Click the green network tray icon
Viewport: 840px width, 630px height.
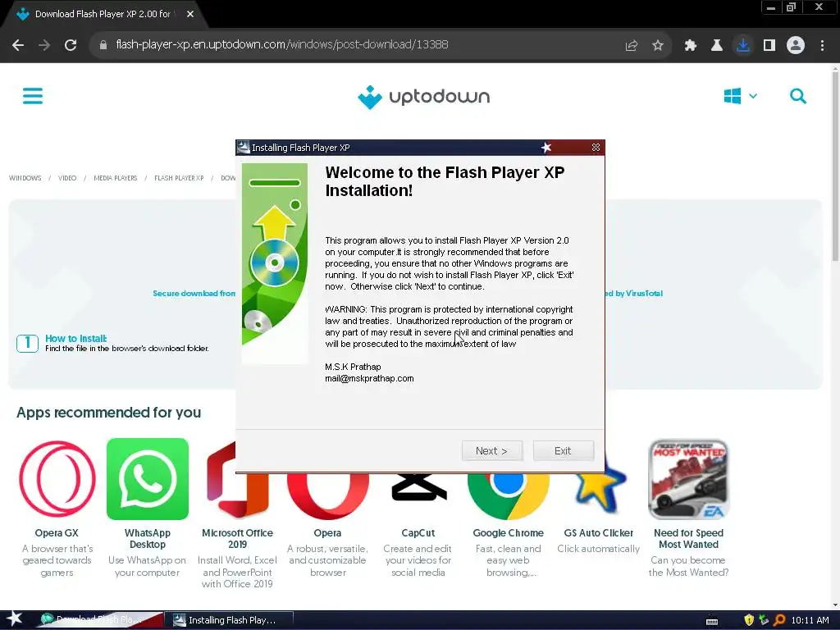click(764, 620)
